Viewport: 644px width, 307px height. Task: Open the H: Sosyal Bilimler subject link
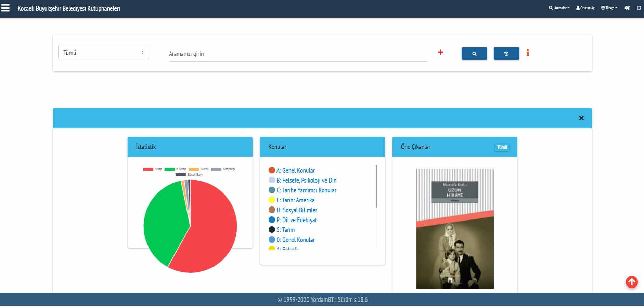tap(296, 210)
